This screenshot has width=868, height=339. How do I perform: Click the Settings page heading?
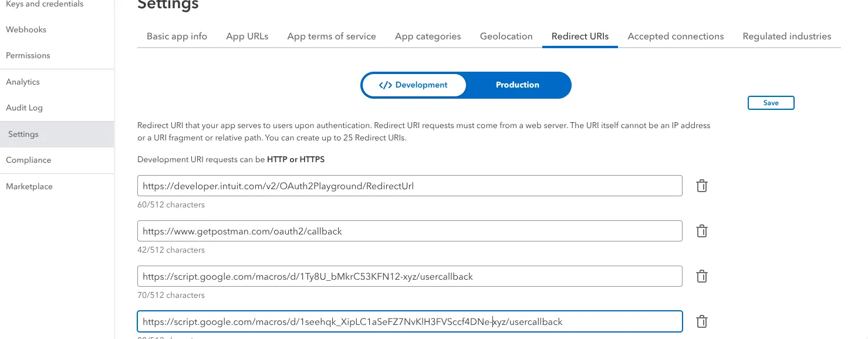pyautogui.click(x=168, y=5)
